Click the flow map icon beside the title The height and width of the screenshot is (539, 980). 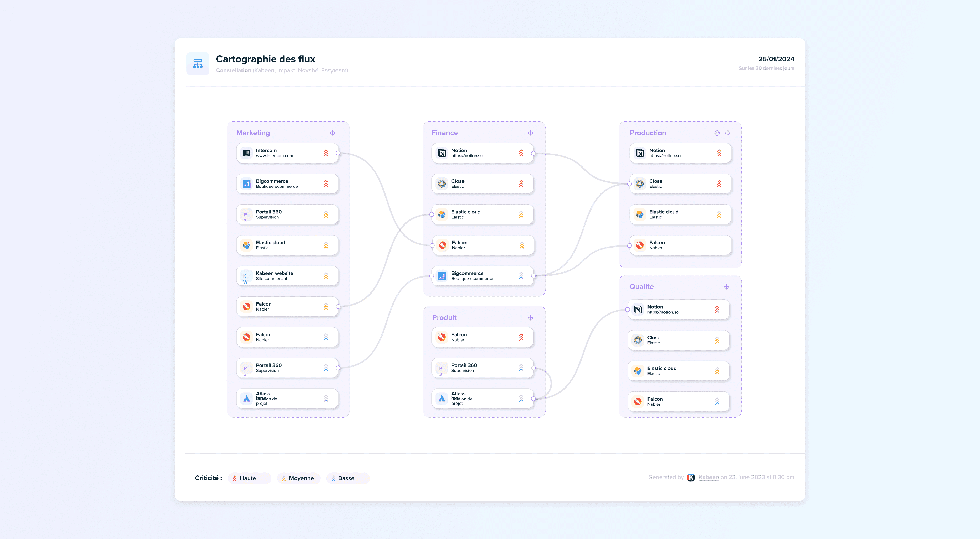click(x=197, y=64)
